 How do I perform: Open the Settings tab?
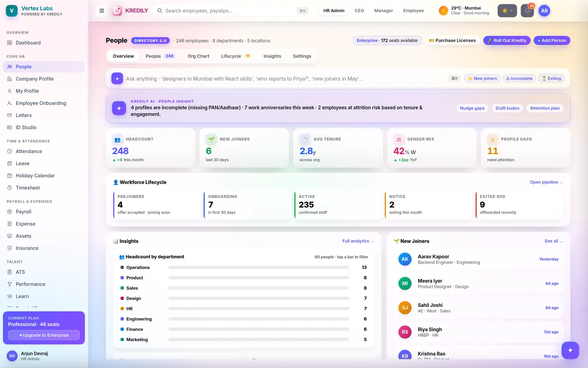[302, 56]
